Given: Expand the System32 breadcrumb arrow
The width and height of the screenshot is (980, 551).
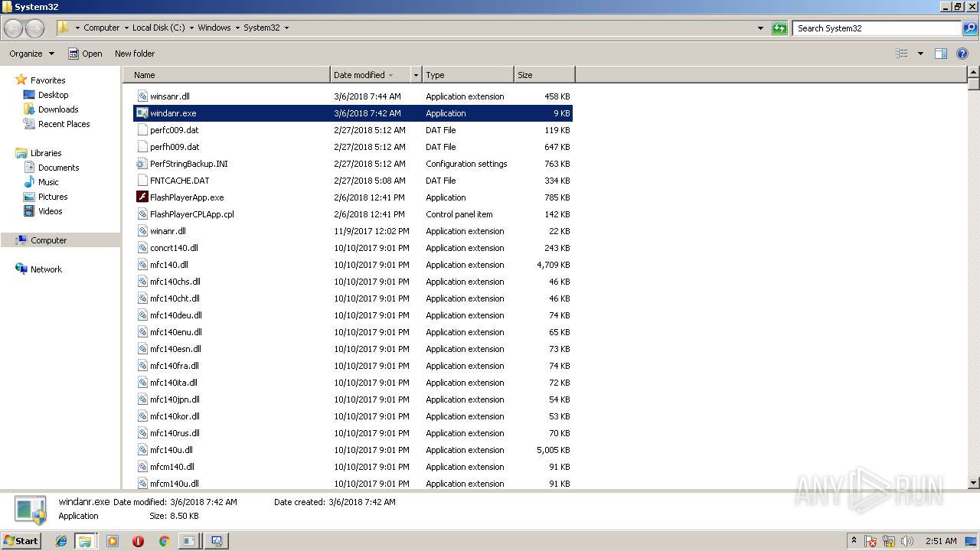Looking at the screenshot, I should click(x=287, y=28).
